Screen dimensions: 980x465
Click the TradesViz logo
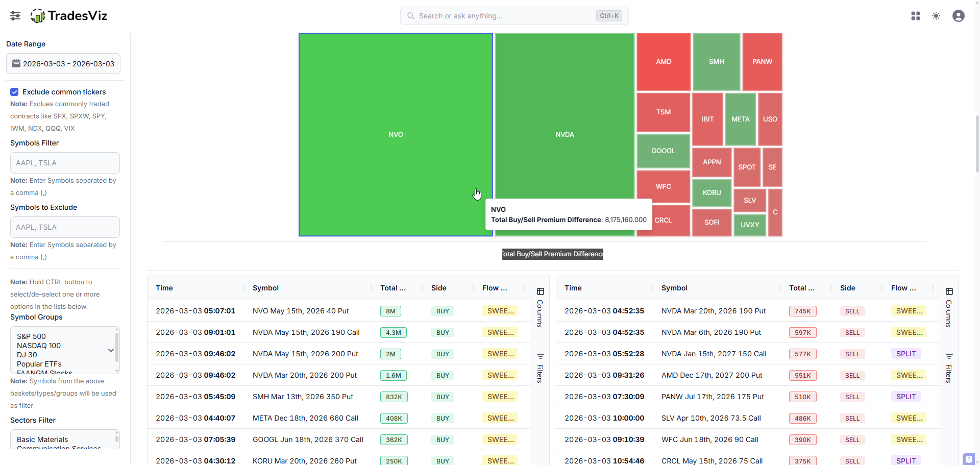click(x=69, y=16)
